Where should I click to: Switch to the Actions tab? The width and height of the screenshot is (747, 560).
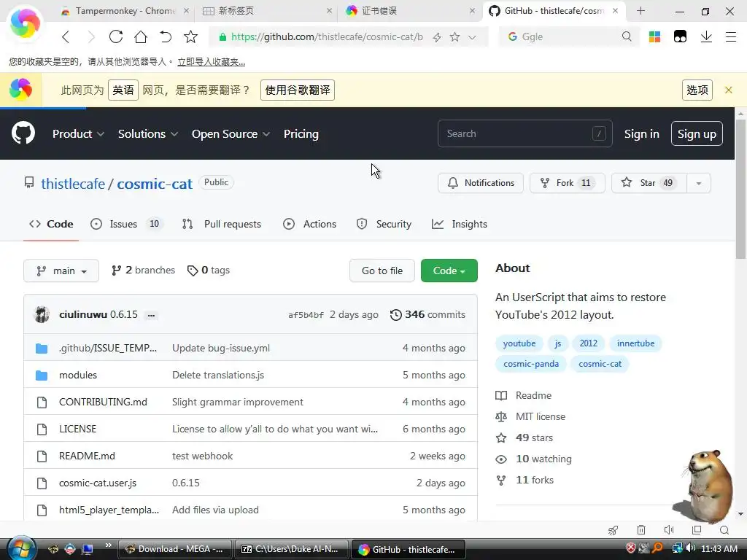pyautogui.click(x=309, y=224)
